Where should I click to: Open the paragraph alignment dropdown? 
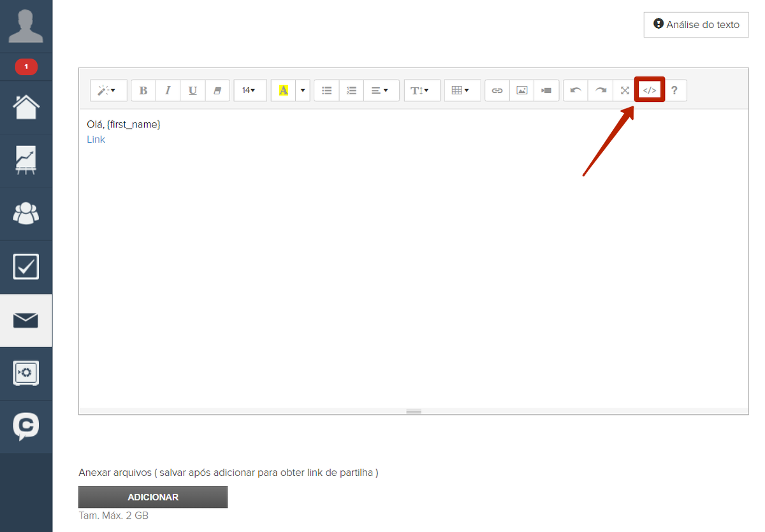tap(381, 90)
